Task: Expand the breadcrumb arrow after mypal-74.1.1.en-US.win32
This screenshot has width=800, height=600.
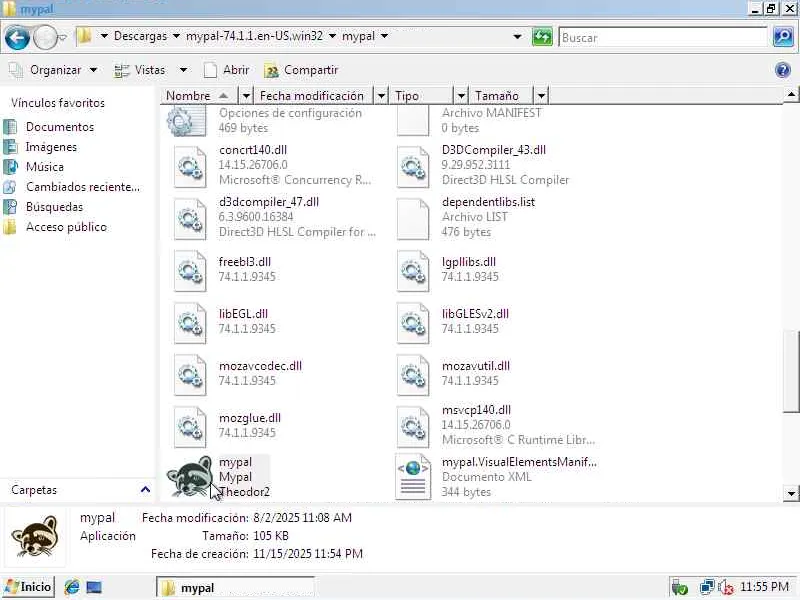Action: pyautogui.click(x=332, y=36)
